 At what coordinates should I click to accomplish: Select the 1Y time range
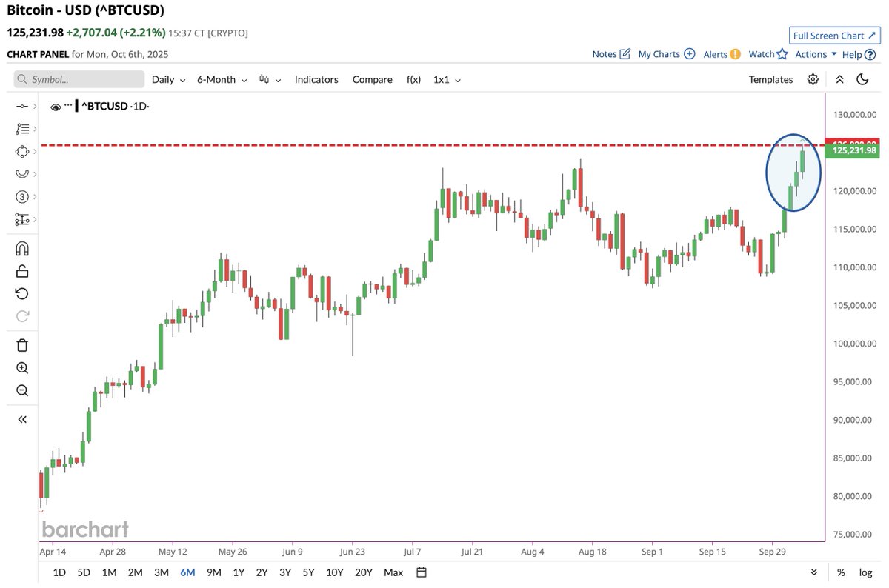[239, 572]
